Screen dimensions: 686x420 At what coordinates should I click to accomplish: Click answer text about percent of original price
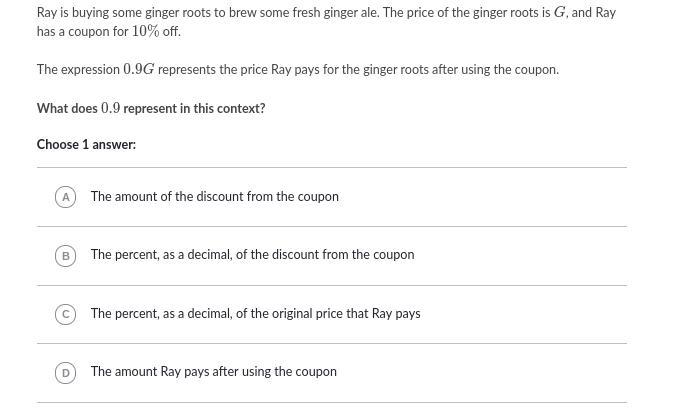pos(256,313)
